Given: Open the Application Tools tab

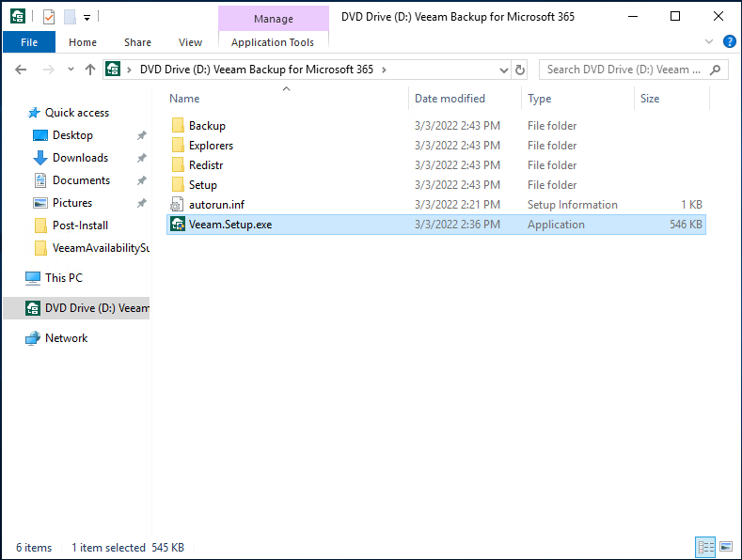Looking at the screenshot, I should tap(273, 42).
